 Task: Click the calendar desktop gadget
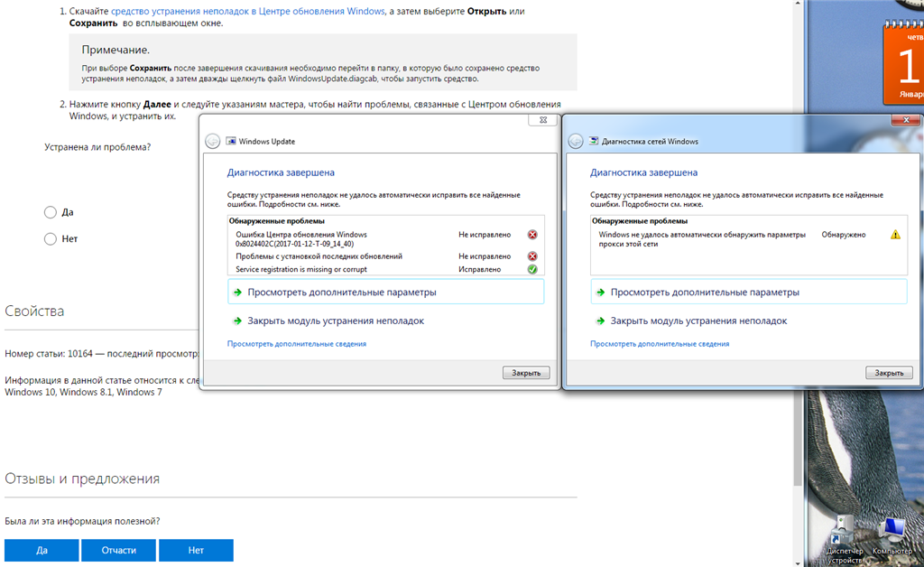click(903, 62)
